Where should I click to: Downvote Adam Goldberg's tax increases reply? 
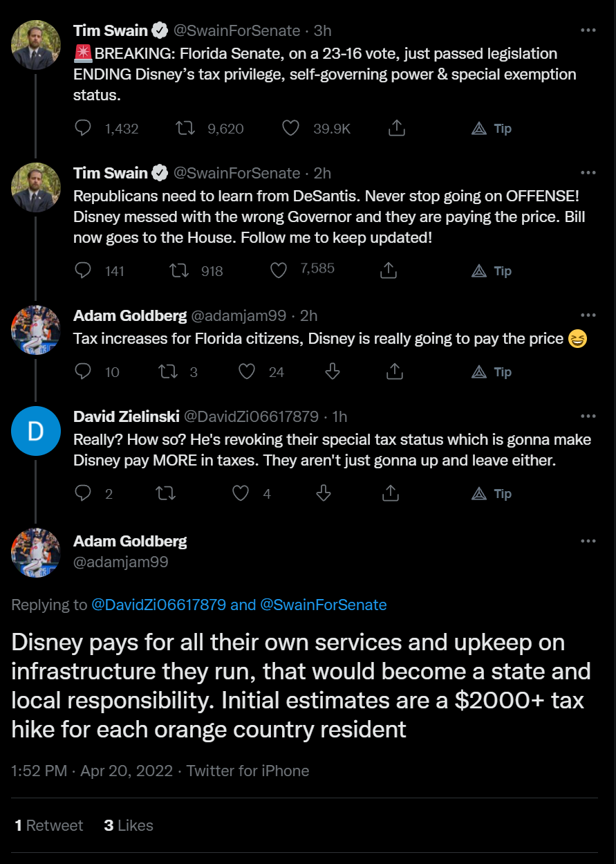(332, 371)
